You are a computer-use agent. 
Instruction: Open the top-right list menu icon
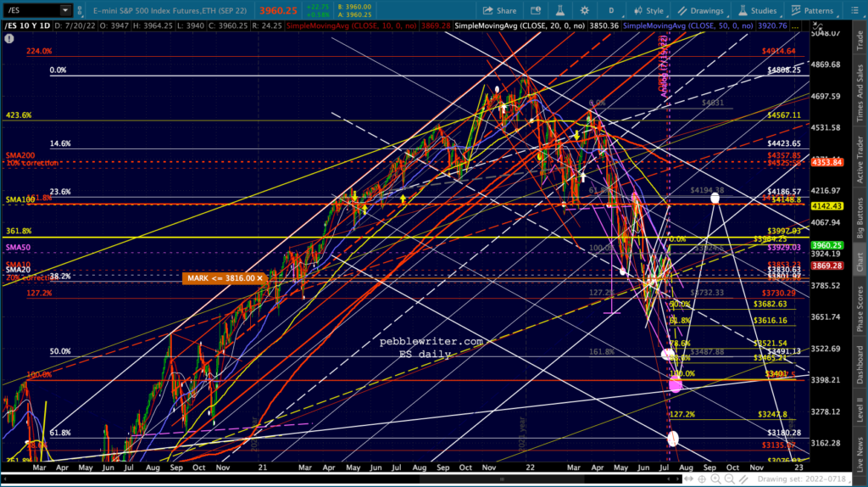[x=854, y=10]
